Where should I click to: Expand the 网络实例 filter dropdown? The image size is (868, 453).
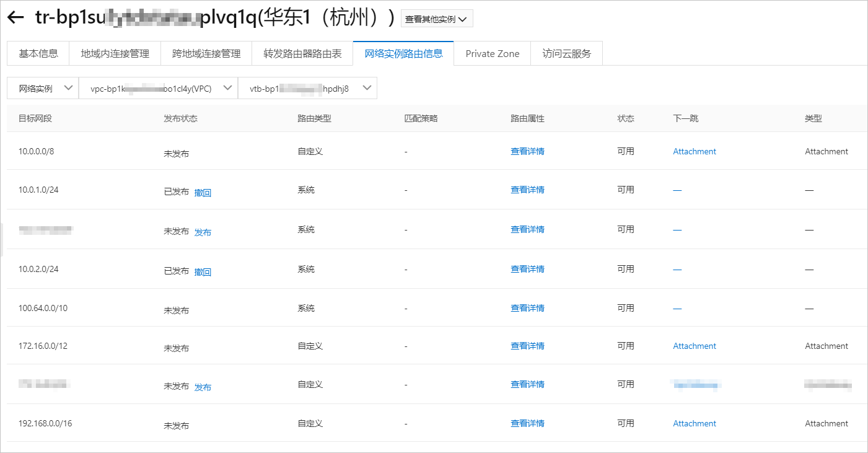click(43, 88)
